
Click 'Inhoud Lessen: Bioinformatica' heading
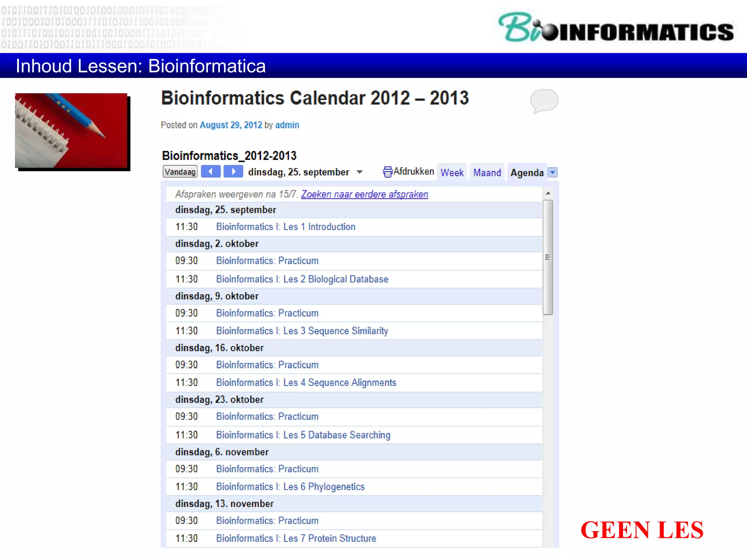(x=140, y=66)
